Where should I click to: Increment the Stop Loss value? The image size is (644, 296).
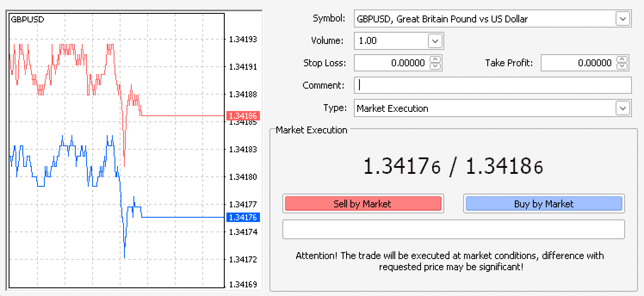point(435,60)
